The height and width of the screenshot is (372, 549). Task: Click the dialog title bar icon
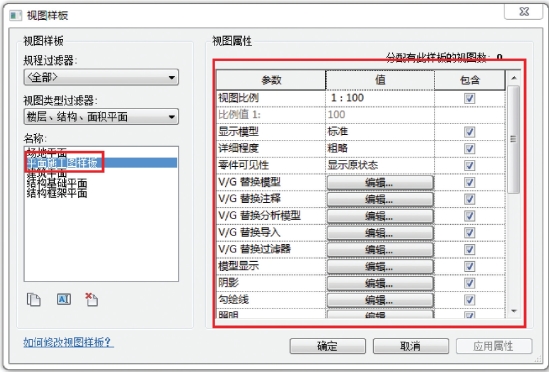(15, 15)
